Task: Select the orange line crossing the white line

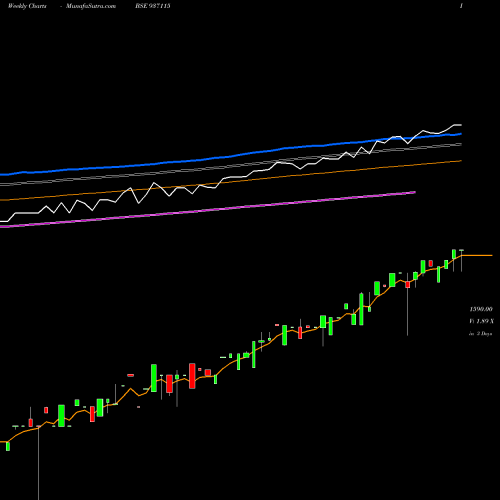Action: tap(230, 181)
